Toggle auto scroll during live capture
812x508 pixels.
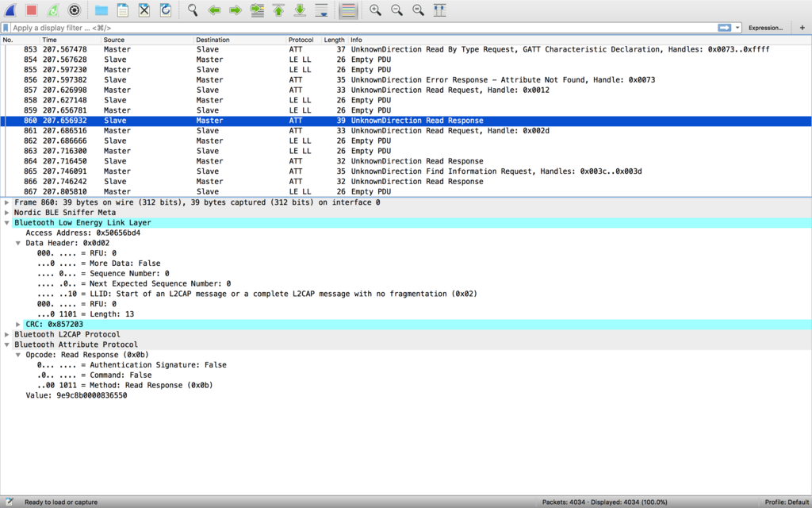click(322, 10)
